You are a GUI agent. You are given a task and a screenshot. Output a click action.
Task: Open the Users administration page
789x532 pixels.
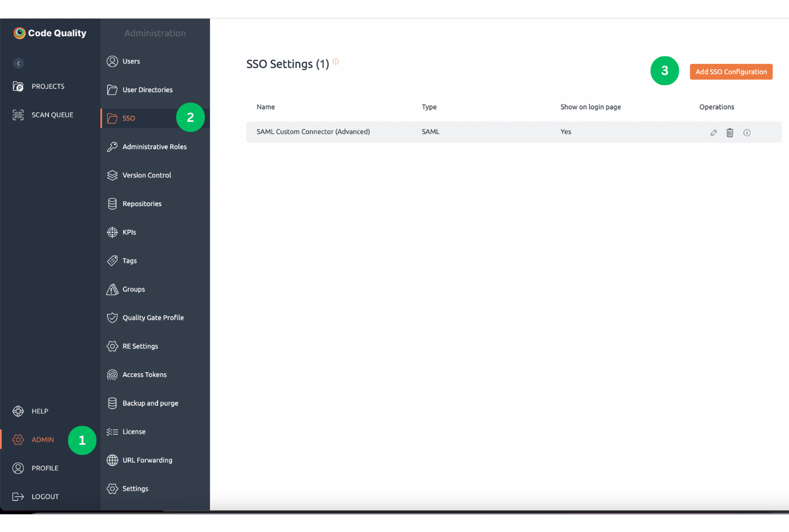[x=131, y=61]
